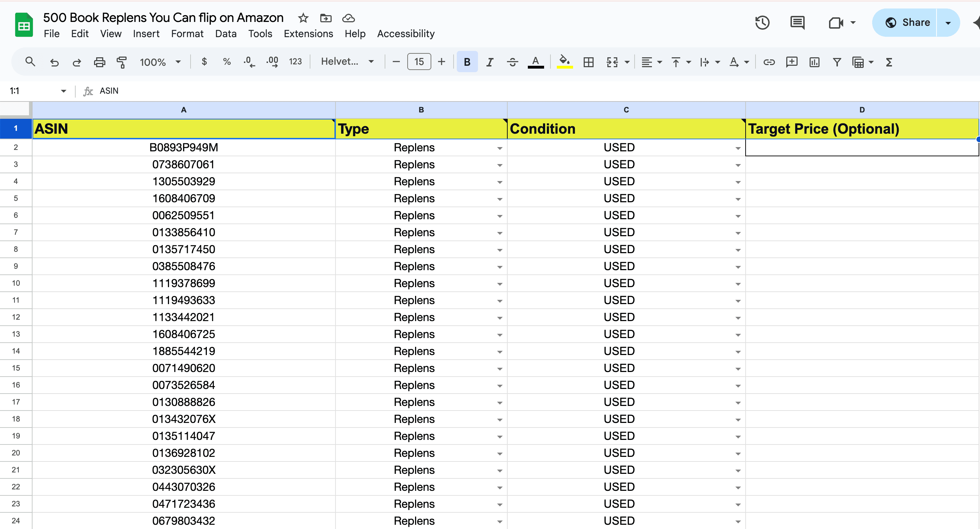980x529 pixels.
Task: Insert a link
Action: click(769, 62)
